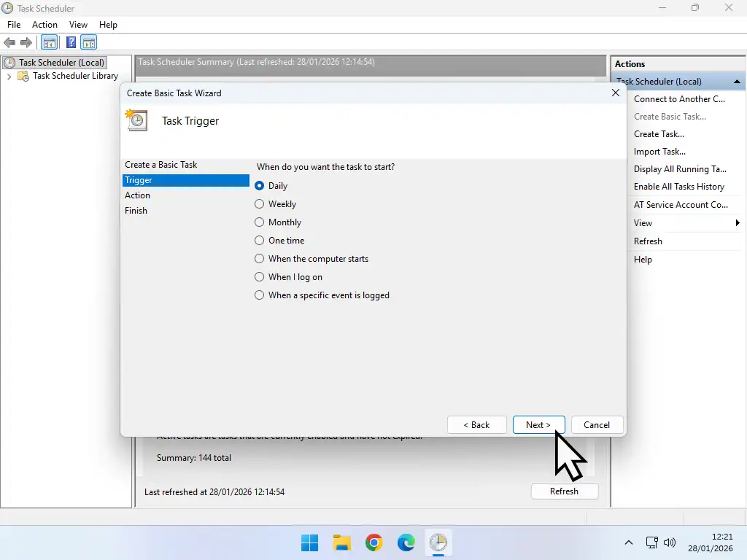
Task: Show hidden icons in system tray
Action: click(629, 542)
